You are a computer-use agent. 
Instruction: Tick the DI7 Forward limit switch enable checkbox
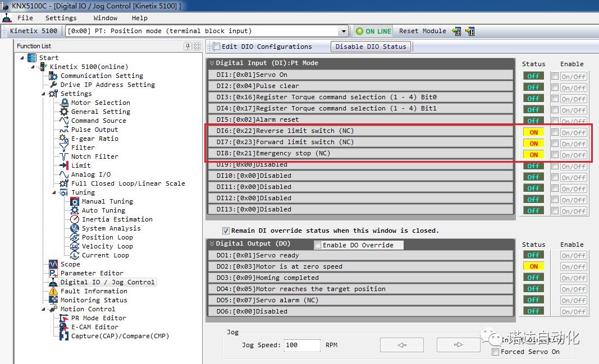(x=555, y=144)
